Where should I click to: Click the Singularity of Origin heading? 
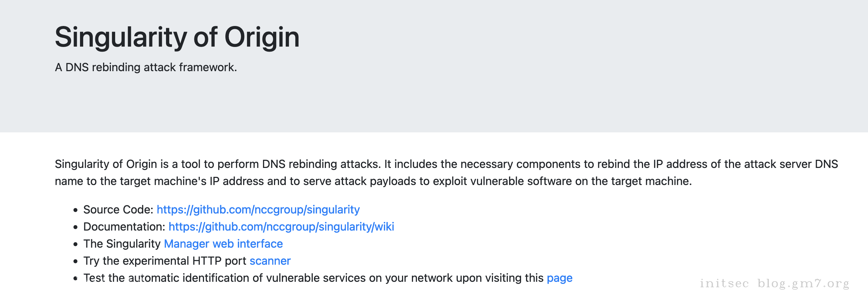[x=177, y=37]
